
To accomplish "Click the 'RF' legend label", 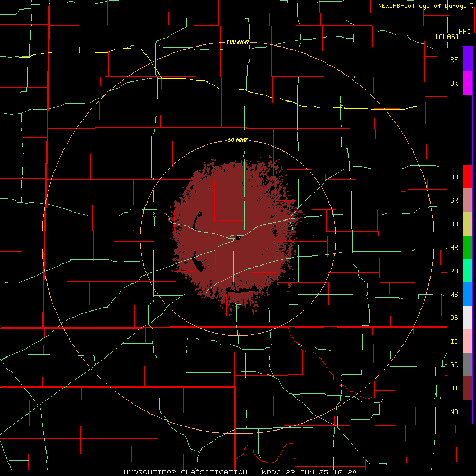I will coord(454,59).
